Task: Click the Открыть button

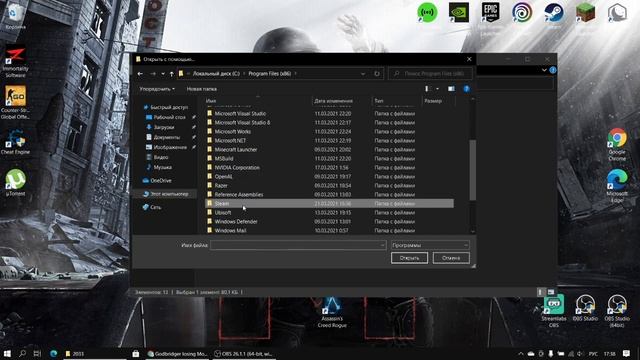Action: pos(409,258)
